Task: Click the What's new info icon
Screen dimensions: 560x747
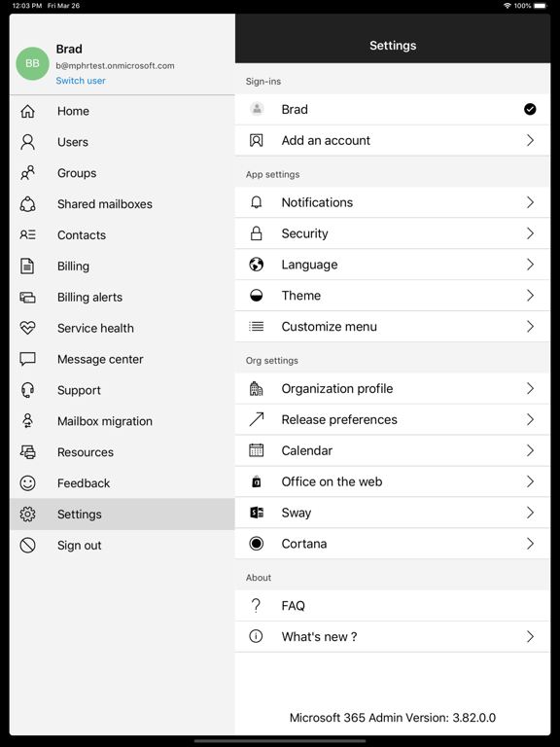Action: [257, 636]
